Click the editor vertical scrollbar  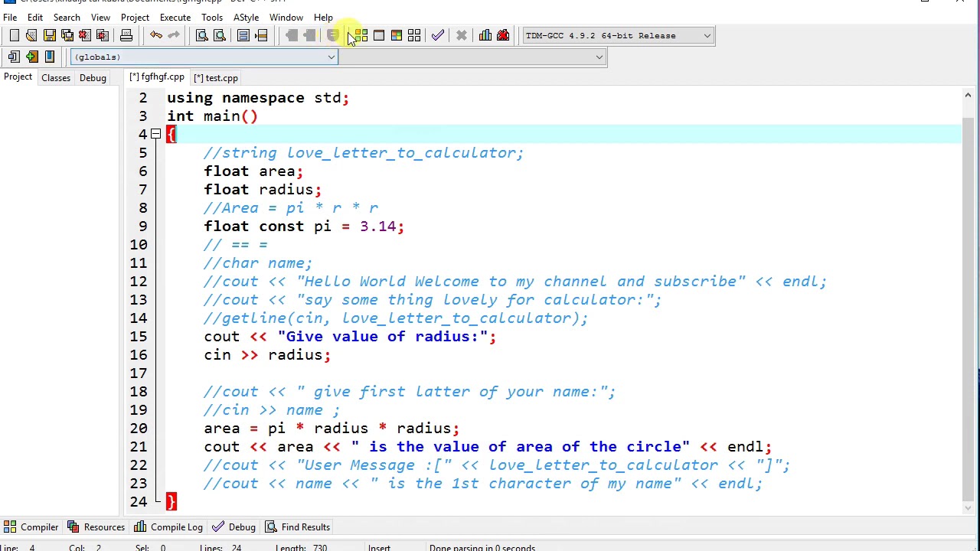coord(968,301)
